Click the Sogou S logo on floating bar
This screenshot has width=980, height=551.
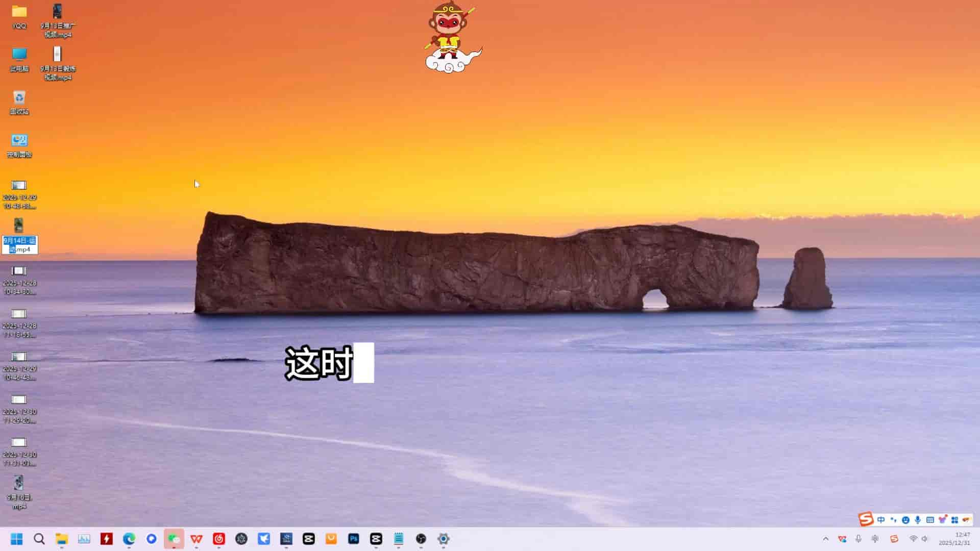click(x=866, y=519)
